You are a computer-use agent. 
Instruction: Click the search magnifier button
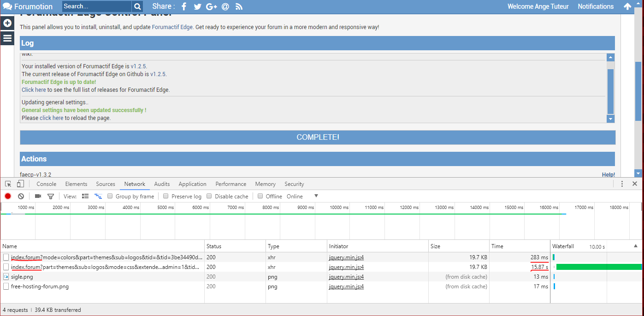coord(137,6)
